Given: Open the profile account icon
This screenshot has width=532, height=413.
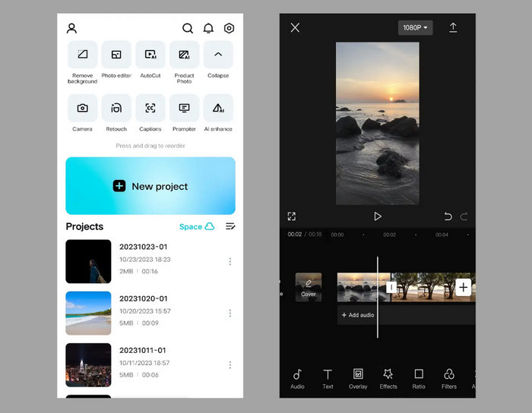Looking at the screenshot, I should [71, 28].
